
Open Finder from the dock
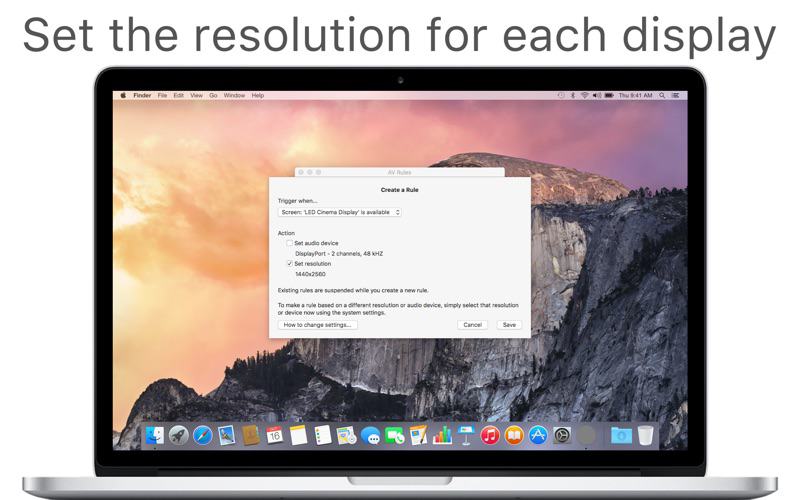click(x=155, y=435)
